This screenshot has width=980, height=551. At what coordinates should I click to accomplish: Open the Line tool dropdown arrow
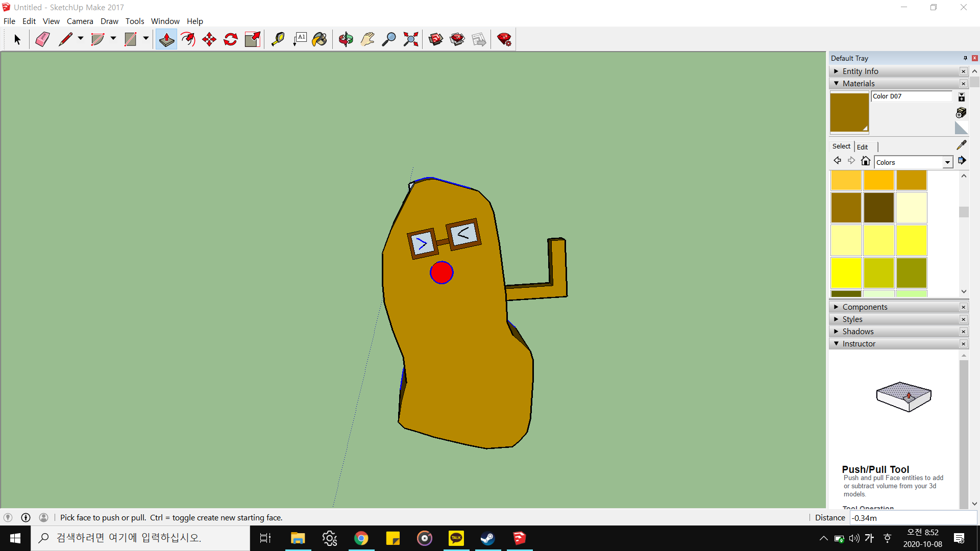tap(81, 38)
